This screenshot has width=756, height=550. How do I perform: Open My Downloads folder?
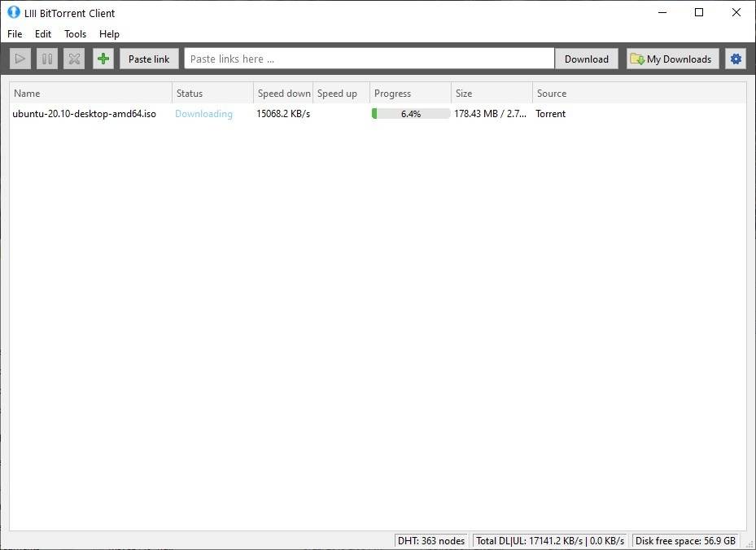672,58
